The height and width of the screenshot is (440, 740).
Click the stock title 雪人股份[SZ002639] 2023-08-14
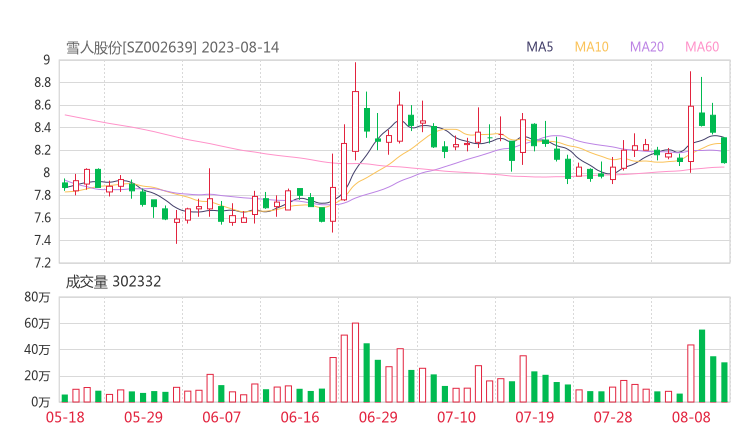172,47
